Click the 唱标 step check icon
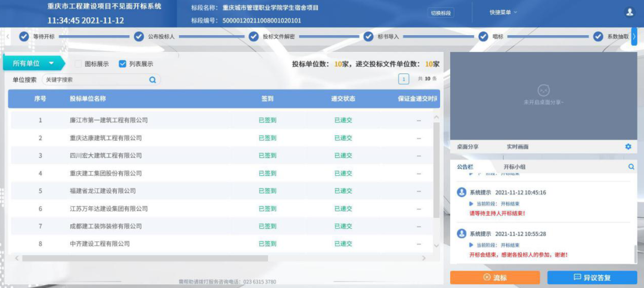The image size is (644, 288). click(x=484, y=36)
